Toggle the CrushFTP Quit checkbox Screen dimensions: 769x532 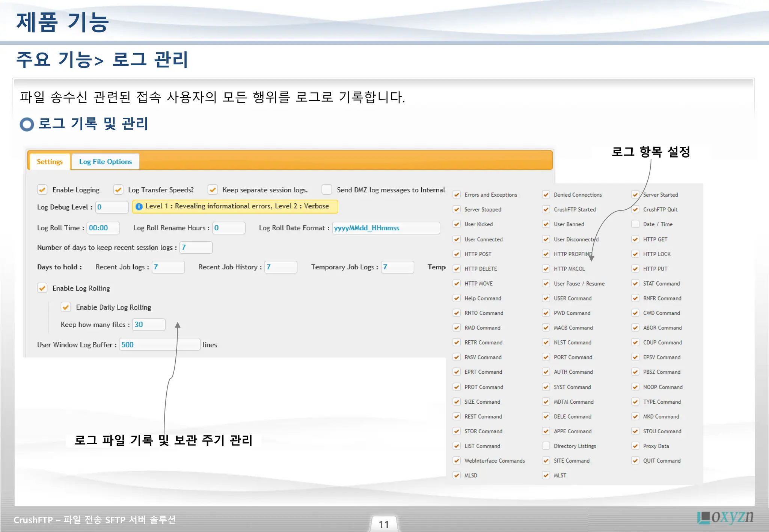click(635, 209)
